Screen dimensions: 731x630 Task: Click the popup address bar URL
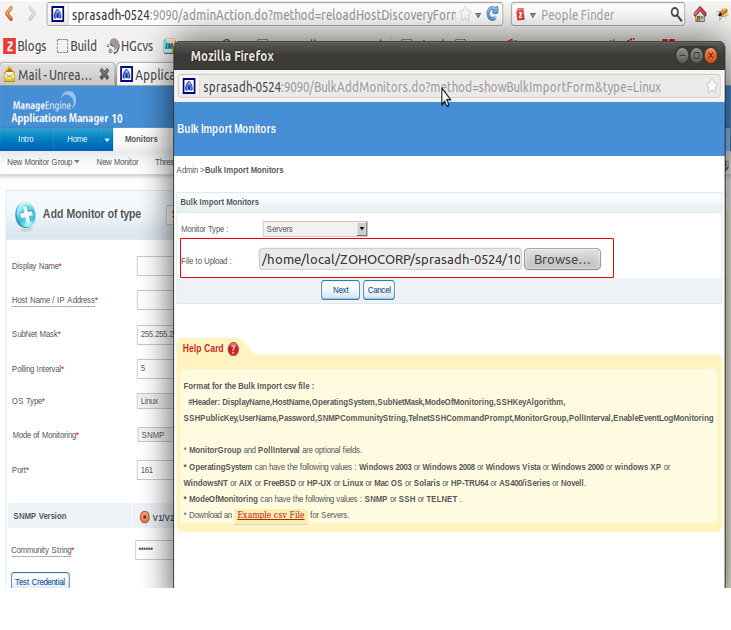pos(432,87)
